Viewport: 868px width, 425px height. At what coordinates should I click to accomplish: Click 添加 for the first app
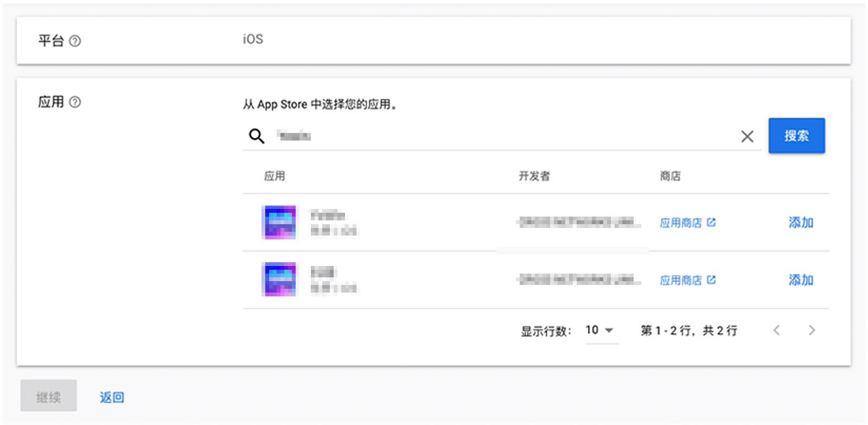tap(801, 223)
